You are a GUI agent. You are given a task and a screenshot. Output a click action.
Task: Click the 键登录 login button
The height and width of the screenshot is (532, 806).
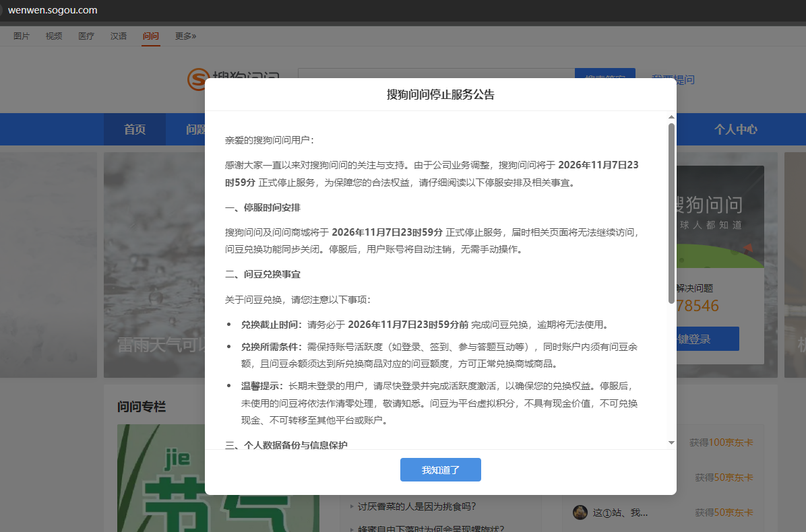pyautogui.click(x=708, y=339)
